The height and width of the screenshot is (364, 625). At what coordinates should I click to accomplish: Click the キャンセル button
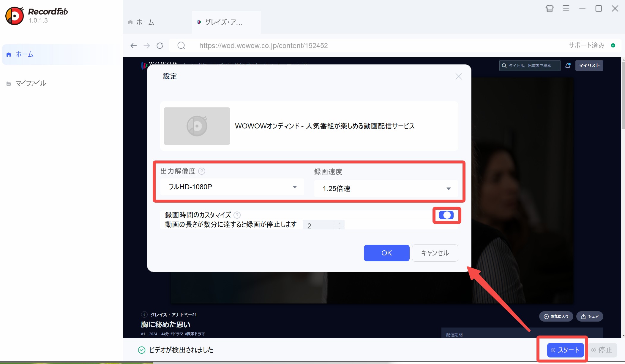(x=435, y=253)
